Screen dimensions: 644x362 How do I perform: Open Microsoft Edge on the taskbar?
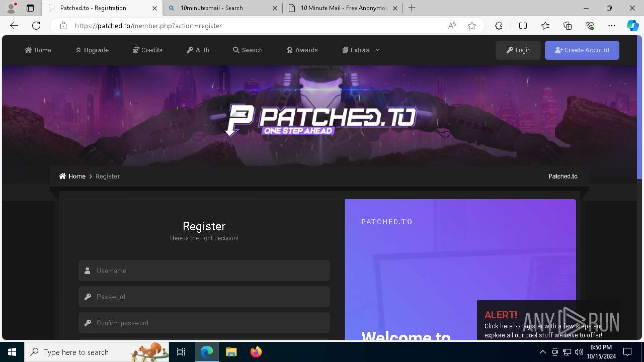207,352
